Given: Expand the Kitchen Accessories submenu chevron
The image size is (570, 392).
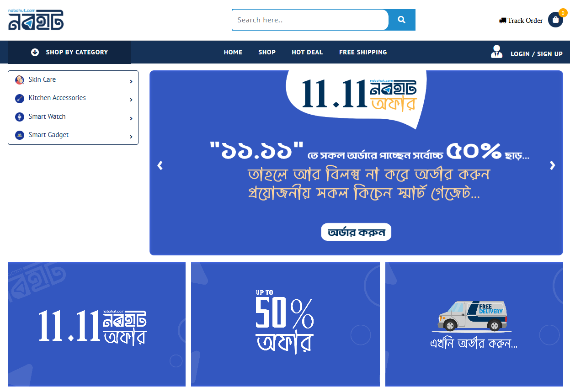Looking at the screenshot, I should [x=131, y=100].
